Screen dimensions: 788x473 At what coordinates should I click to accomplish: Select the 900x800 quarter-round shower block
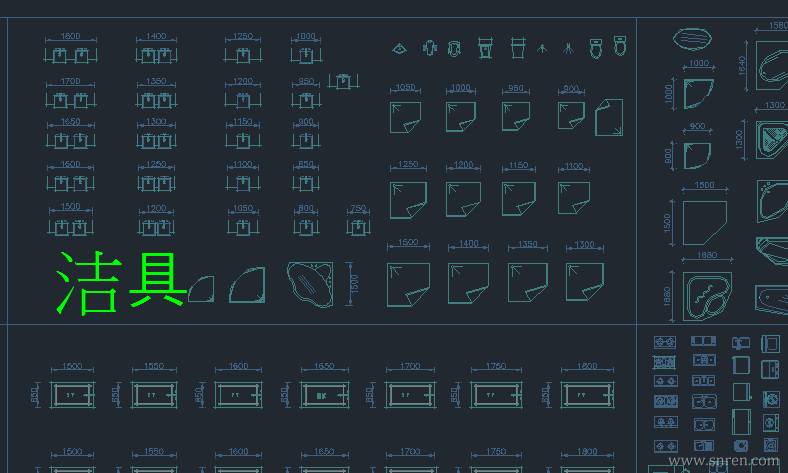click(x=697, y=156)
